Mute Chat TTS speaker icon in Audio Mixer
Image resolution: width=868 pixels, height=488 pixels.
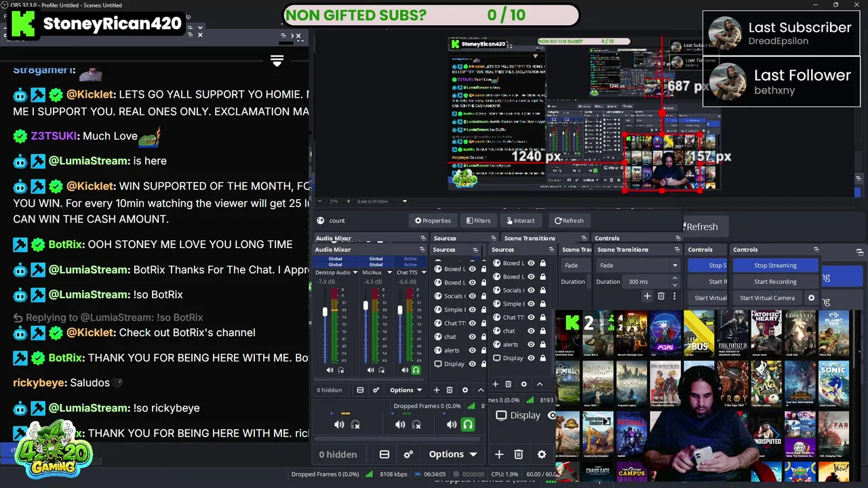(405, 370)
